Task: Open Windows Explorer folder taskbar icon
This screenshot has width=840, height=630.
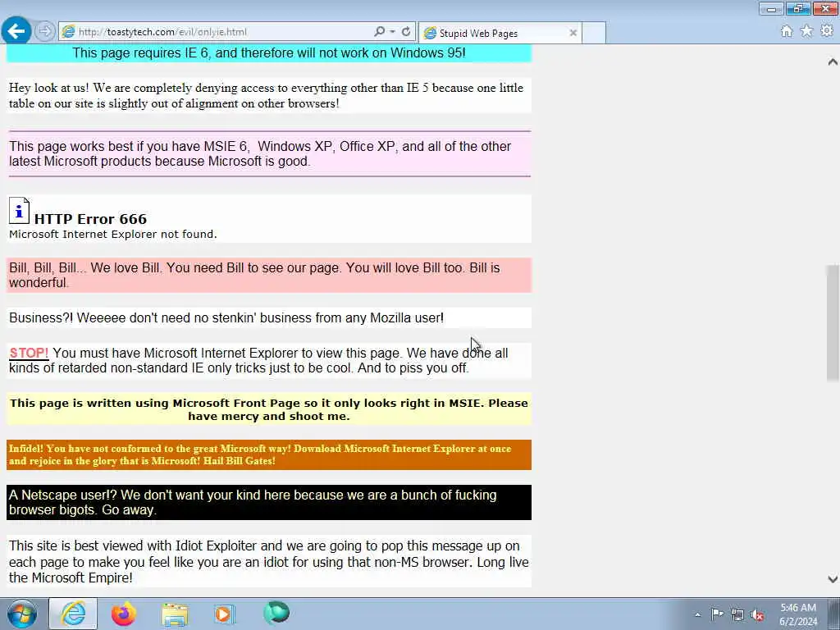Action: click(175, 614)
